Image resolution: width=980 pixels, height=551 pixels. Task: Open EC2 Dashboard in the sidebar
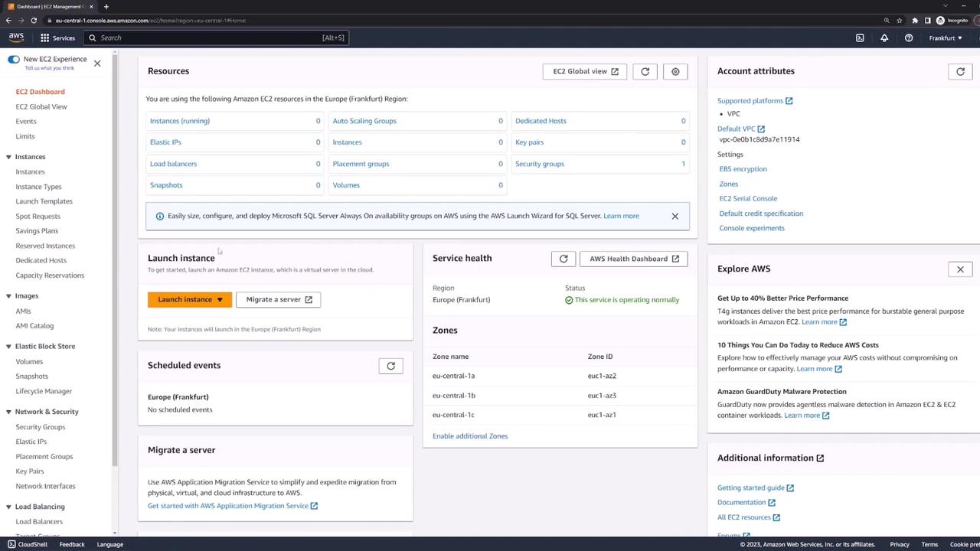40,92
